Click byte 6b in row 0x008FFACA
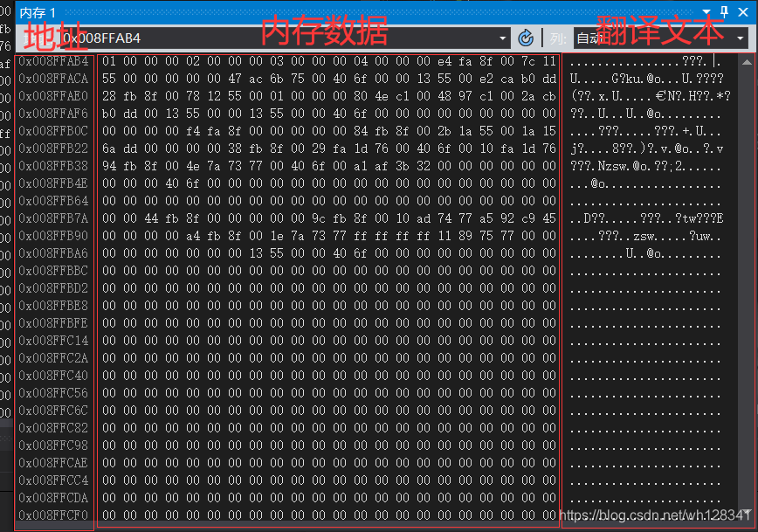This screenshot has width=758, height=532. tap(277, 79)
